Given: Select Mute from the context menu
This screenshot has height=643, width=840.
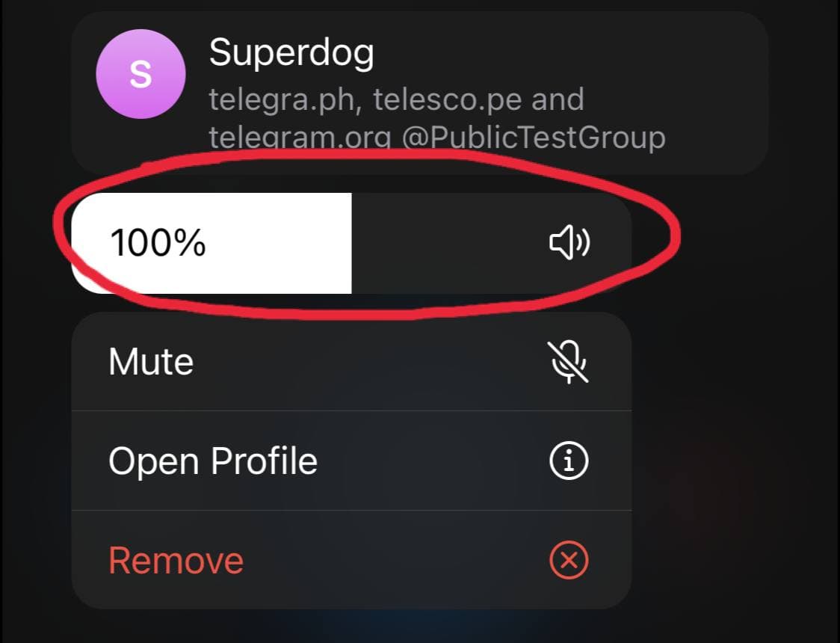Looking at the screenshot, I should pyautogui.click(x=351, y=362).
